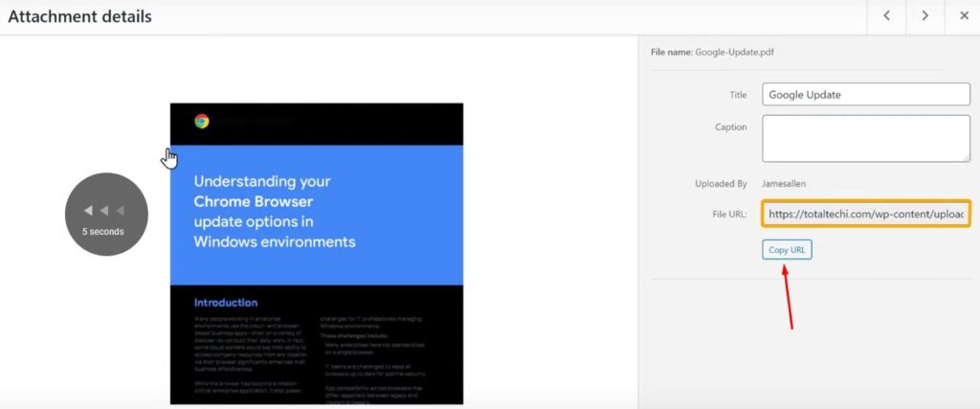The image size is (980, 409).
Task: Go to previous attachment with left chevron
Action: coord(886,16)
